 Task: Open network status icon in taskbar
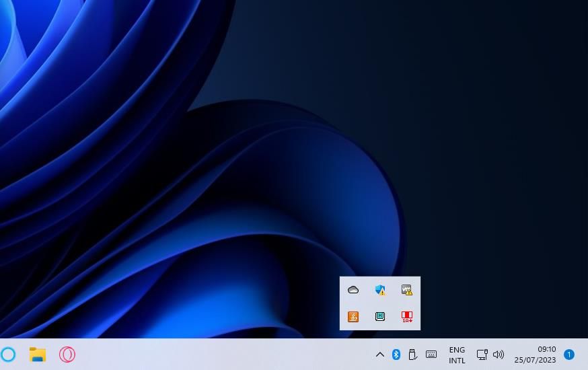coord(482,355)
